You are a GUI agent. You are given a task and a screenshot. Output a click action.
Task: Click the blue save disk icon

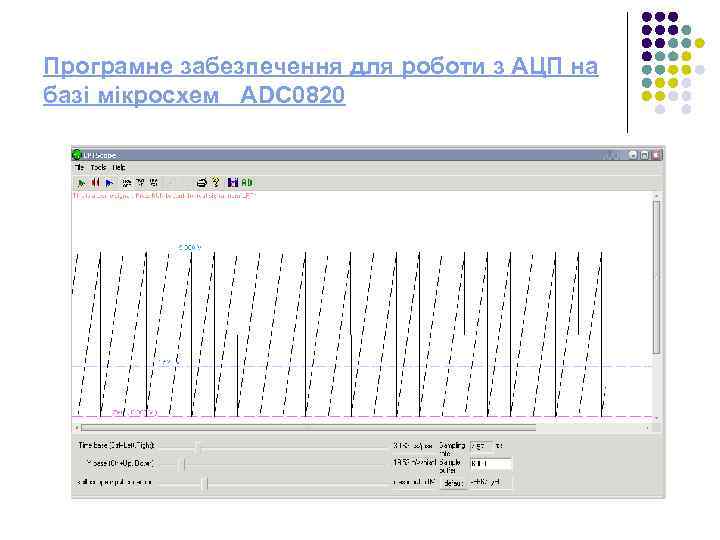coord(233,183)
